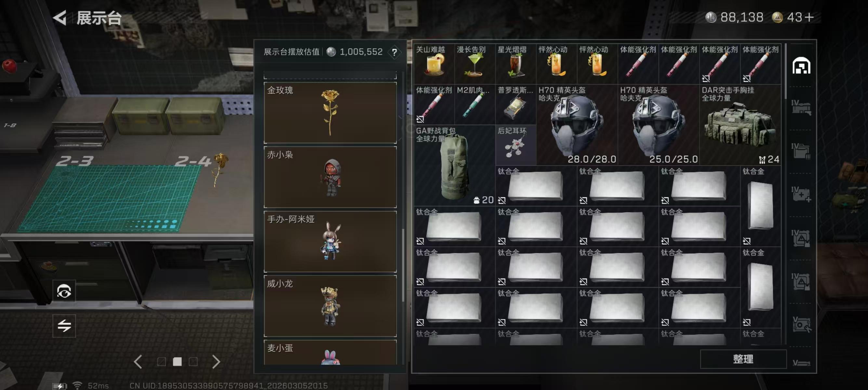This screenshot has width=868, height=390.
Task: Click the swap arrows button
Action: 64,326
